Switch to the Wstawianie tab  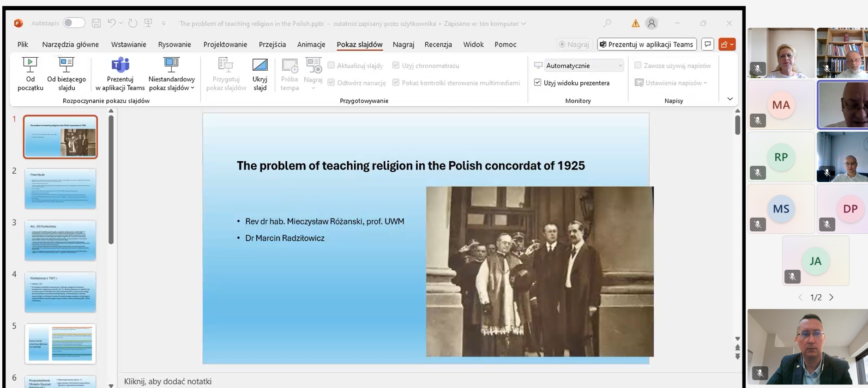pos(128,44)
